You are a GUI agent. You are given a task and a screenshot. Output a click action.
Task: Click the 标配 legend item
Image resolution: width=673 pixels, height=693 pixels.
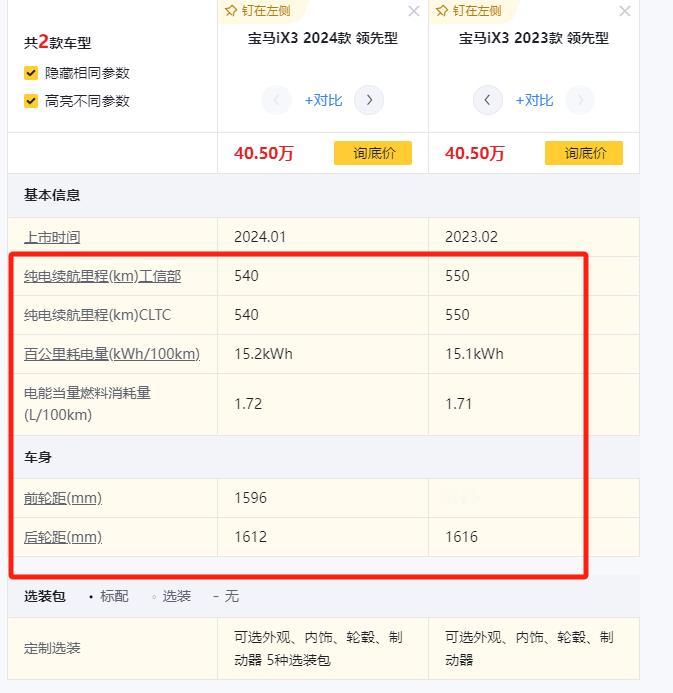(x=109, y=596)
